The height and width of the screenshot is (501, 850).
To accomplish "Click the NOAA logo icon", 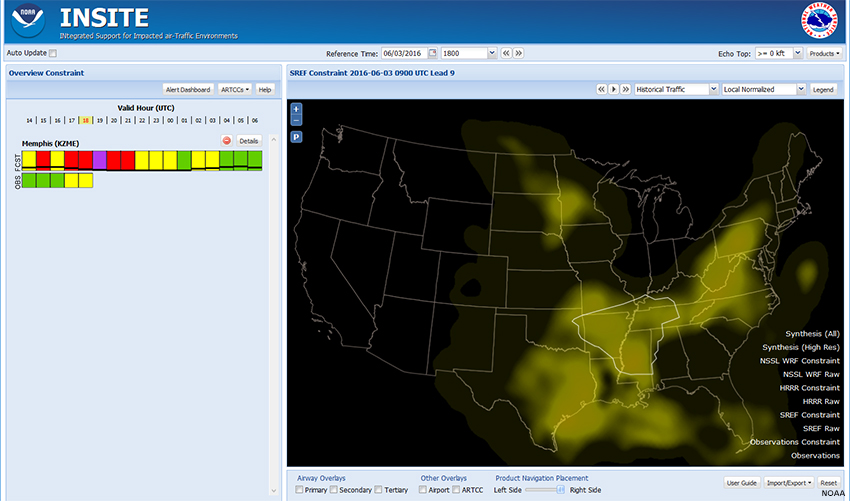I will pyautogui.click(x=28, y=21).
